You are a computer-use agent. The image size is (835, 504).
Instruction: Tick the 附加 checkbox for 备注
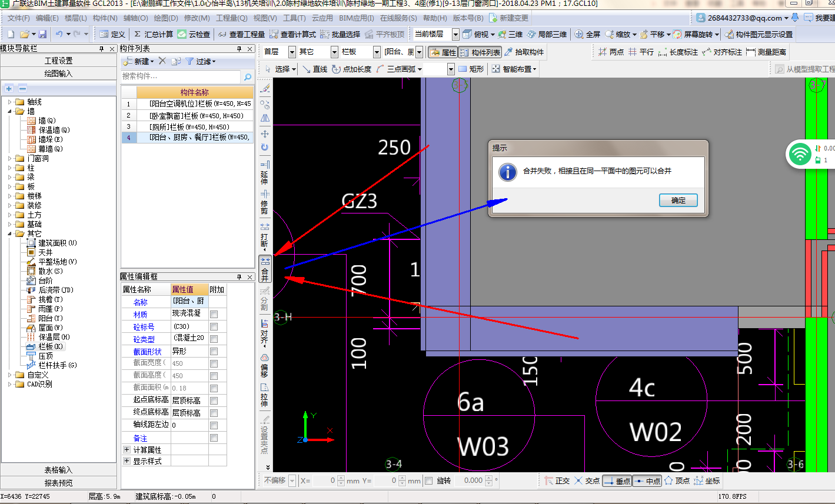[214, 438]
